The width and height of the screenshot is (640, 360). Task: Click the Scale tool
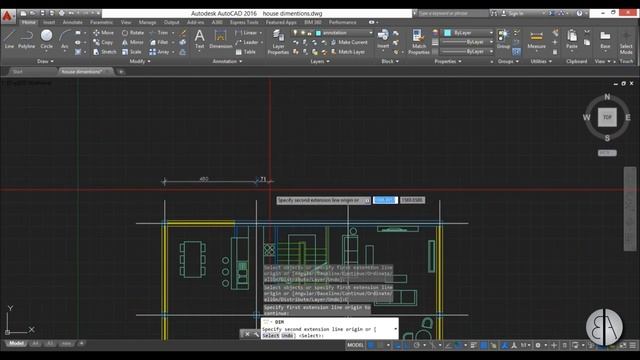131,52
